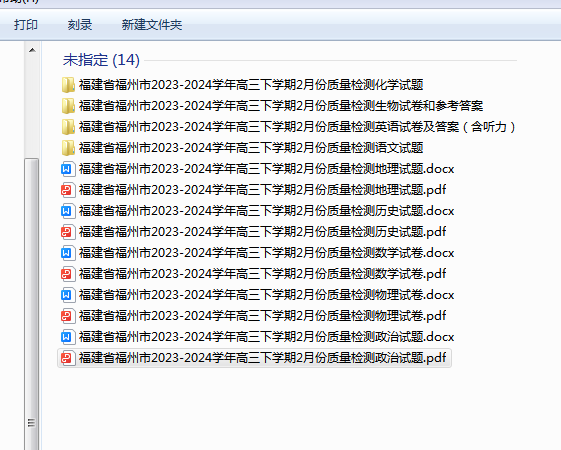Select file 物理试卷.docx by its name
This screenshot has height=450, width=561.
266,295
